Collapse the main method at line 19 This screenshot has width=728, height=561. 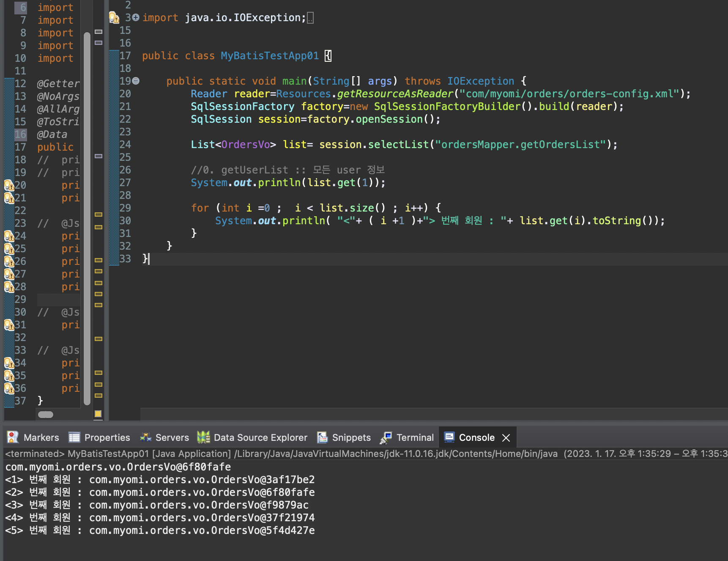coord(136,81)
